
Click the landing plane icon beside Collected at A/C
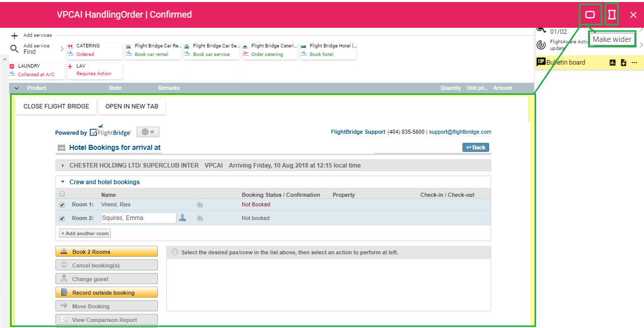coord(12,74)
